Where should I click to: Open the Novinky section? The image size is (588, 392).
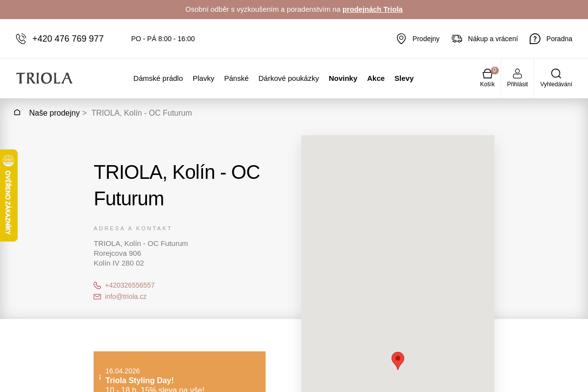343,78
